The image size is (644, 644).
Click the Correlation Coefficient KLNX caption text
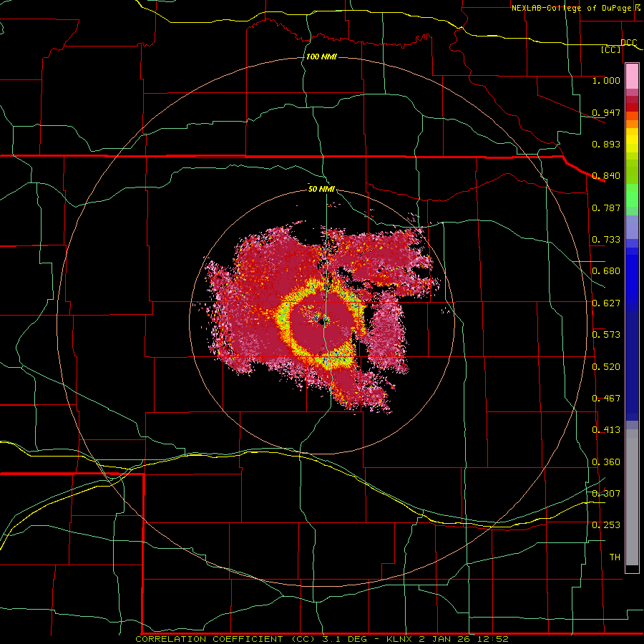(x=322, y=639)
